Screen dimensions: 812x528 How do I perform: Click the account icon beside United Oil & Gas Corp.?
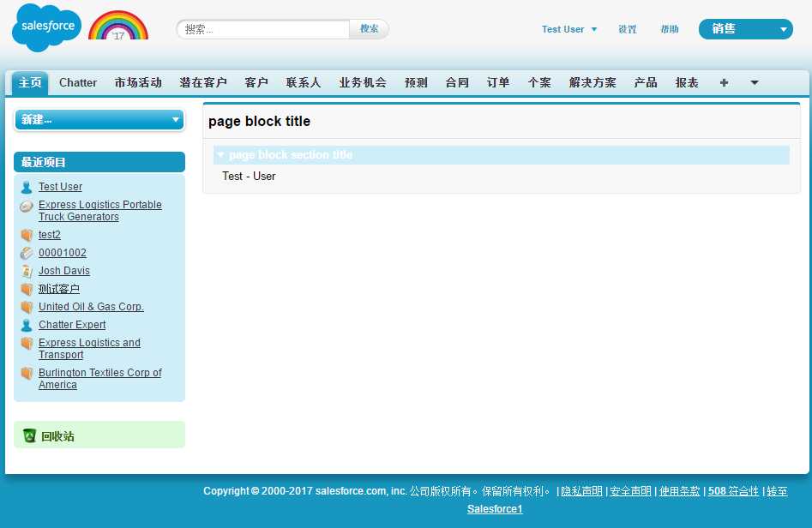27,308
